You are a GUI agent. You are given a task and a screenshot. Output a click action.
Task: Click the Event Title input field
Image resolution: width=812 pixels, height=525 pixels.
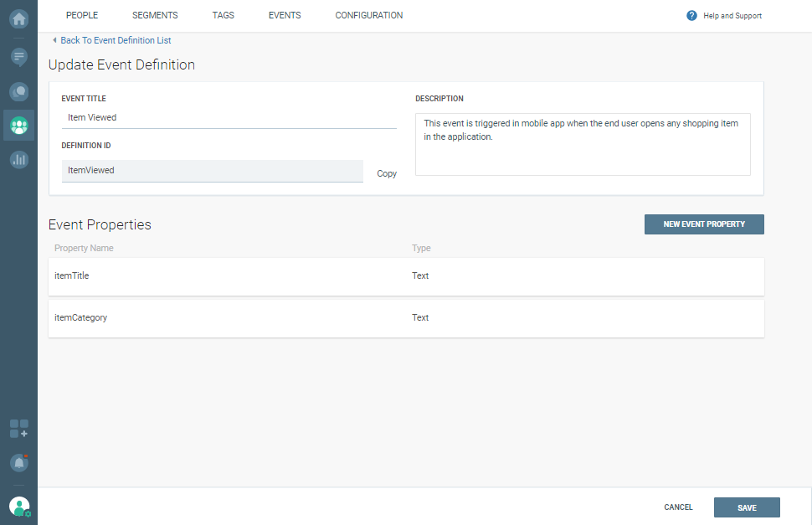(x=229, y=118)
